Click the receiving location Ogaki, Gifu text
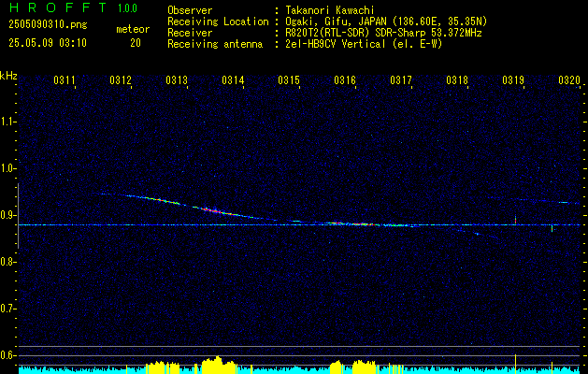This screenshot has height=374, width=588. tap(386, 22)
